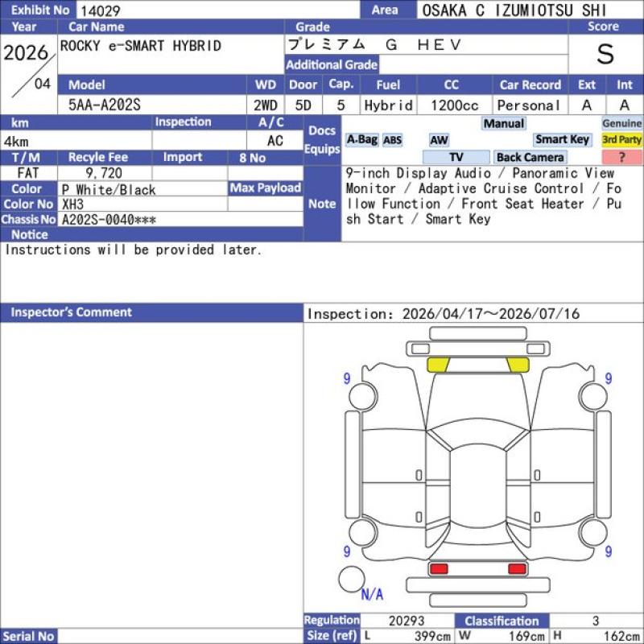
Task: Select the AW equipment badge
Action: [439, 140]
